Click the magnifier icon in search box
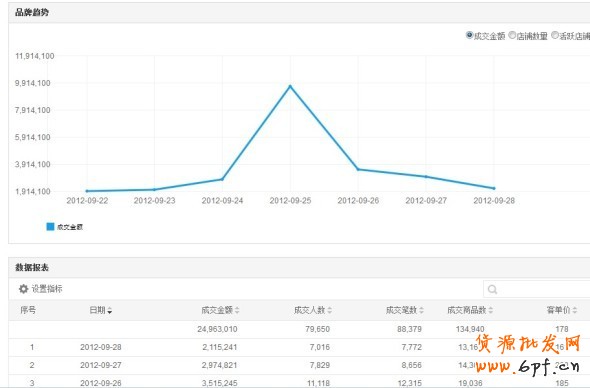 tap(492, 289)
